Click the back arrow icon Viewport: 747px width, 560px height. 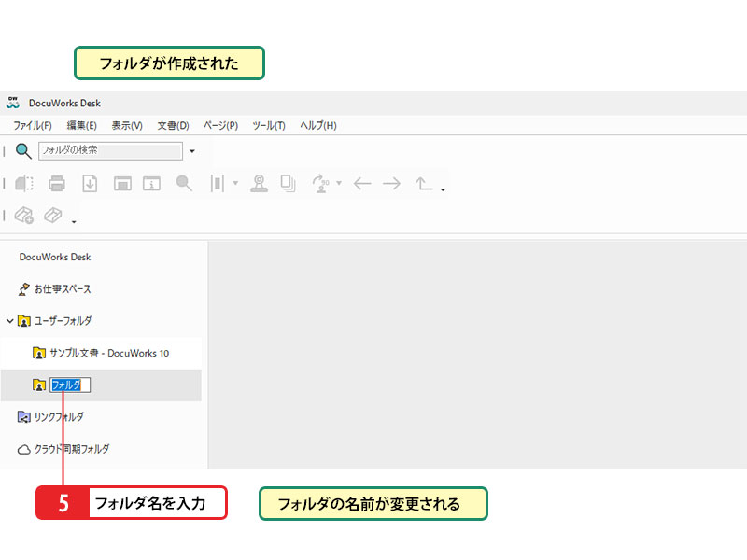(362, 183)
